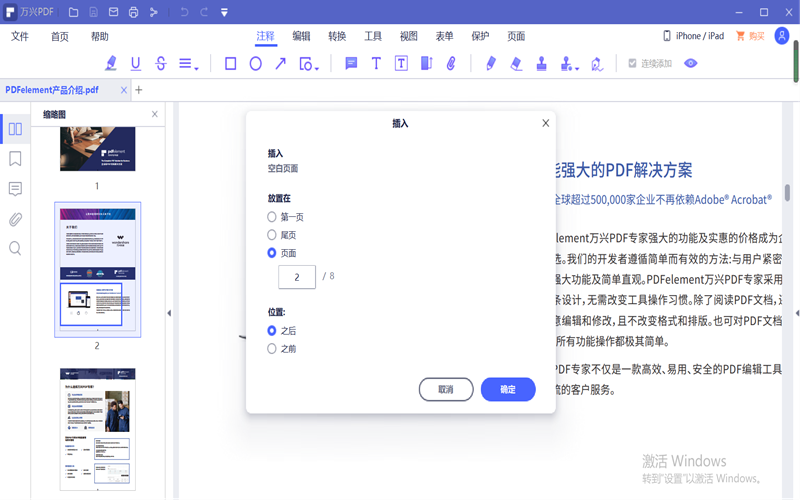
Task: Select the highlight marker tool
Action: click(x=111, y=63)
